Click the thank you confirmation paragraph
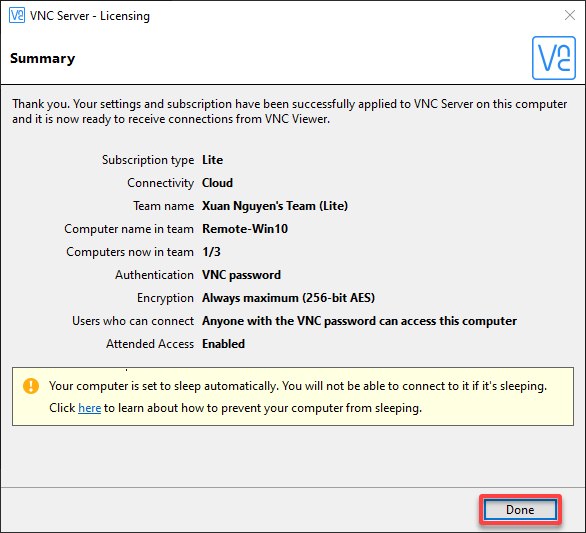Screen dimensions: 586x533 pos(289,111)
